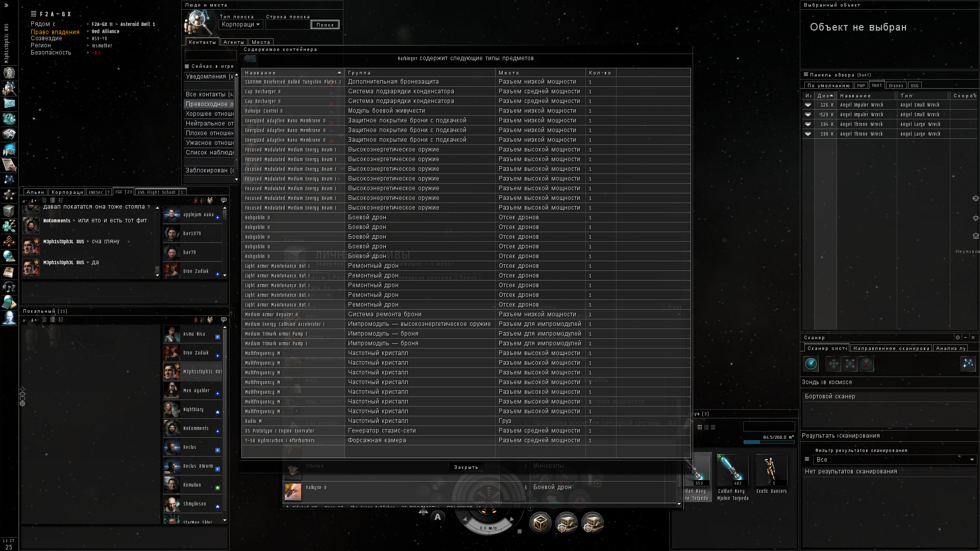
Task: Open the ship cargo hold cube icon
Action: pyautogui.click(x=541, y=523)
